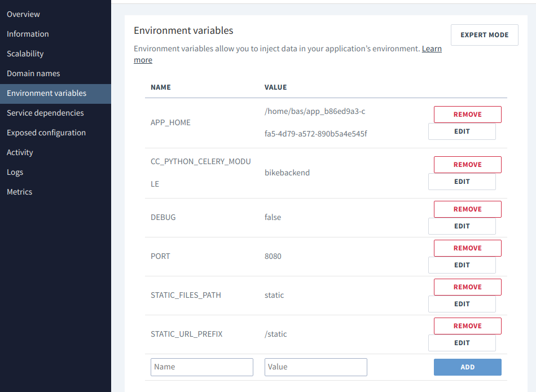Remove the DEBUG variable
This screenshot has height=392, width=536.
pyautogui.click(x=467, y=209)
